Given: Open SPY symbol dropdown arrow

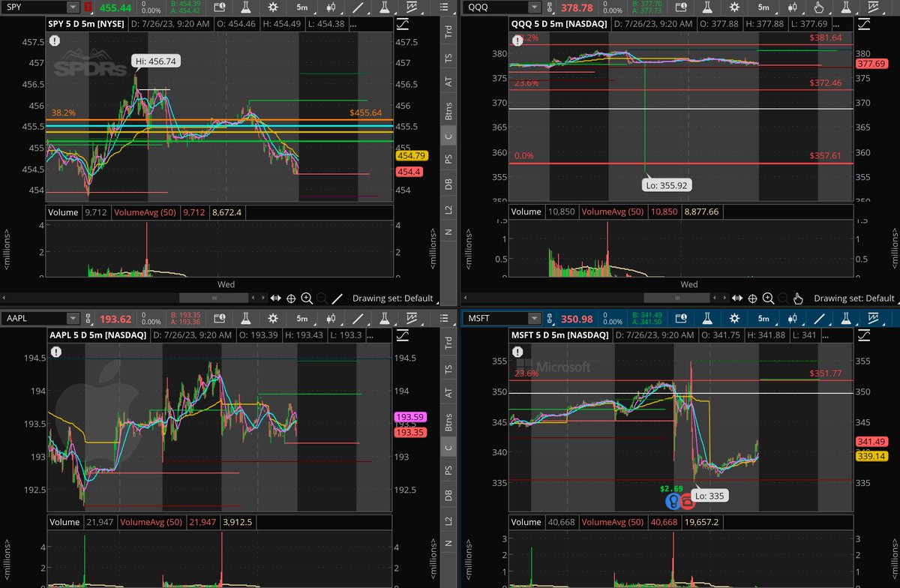Looking at the screenshot, I should click(72, 7).
